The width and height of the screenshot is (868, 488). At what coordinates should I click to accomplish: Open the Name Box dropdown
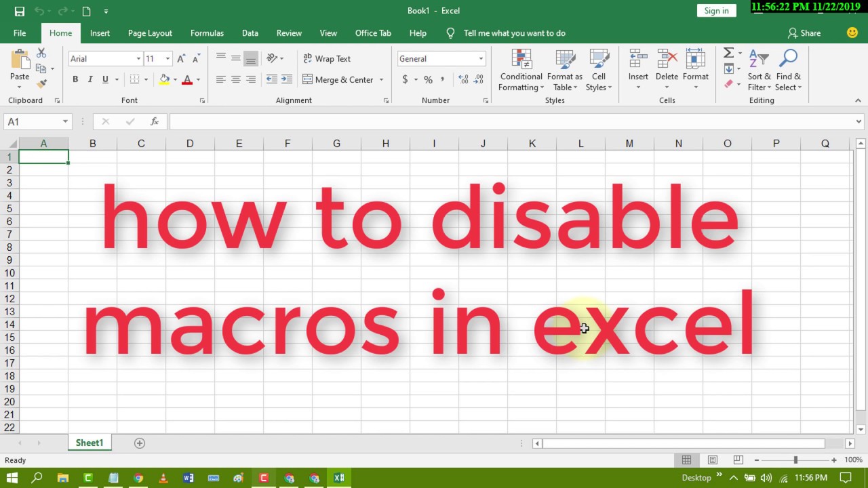65,122
